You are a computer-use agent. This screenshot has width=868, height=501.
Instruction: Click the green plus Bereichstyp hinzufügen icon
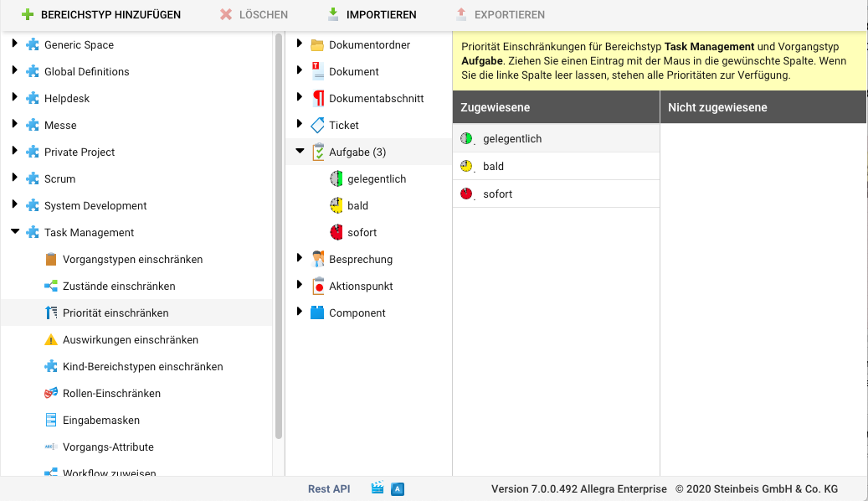point(28,15)
